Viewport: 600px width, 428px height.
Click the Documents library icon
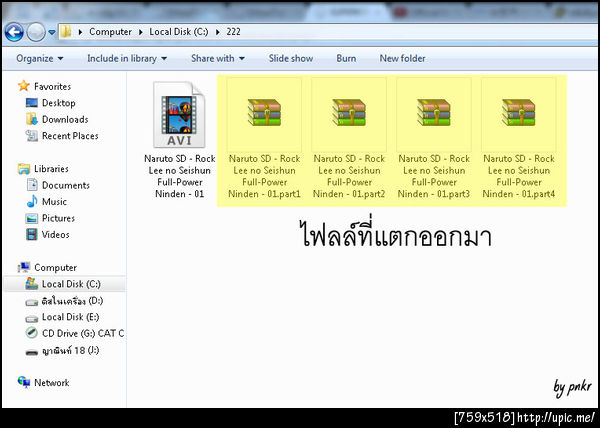tap(32, 185)
